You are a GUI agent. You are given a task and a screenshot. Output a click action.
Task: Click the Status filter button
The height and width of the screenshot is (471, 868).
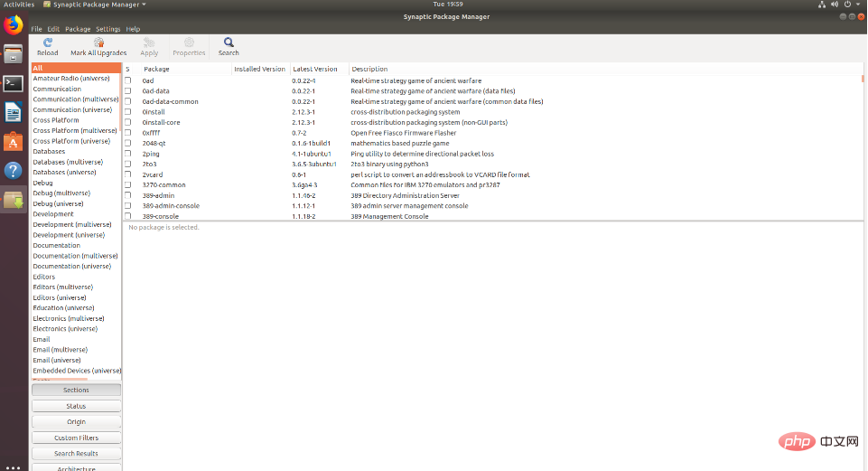click(77, 406)
